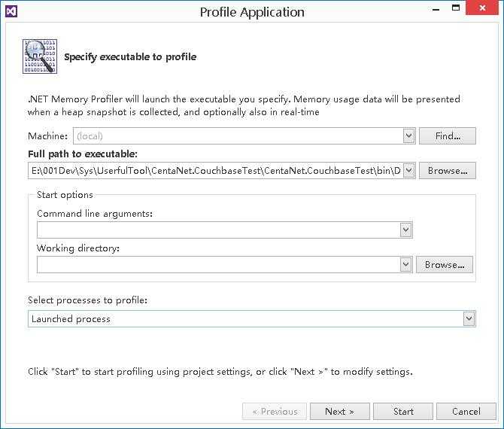Close the Profile Application dialog
Screen dimensions: 504x429
pos(484,9)
